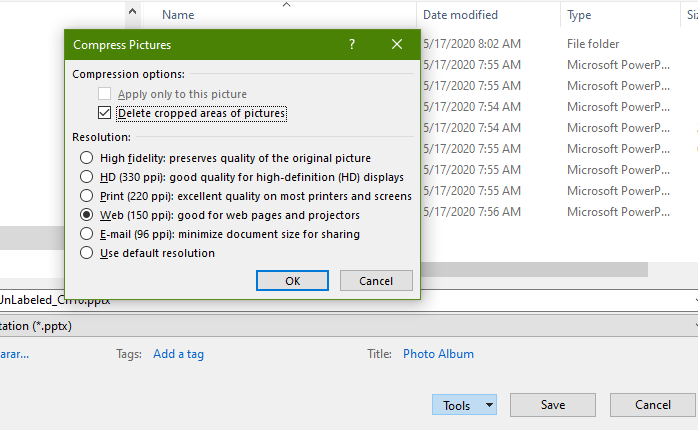This screenshot has width=698, height=430.
Task: Click Cancel in Compress Pictures dialog
Action: [375, 281]
